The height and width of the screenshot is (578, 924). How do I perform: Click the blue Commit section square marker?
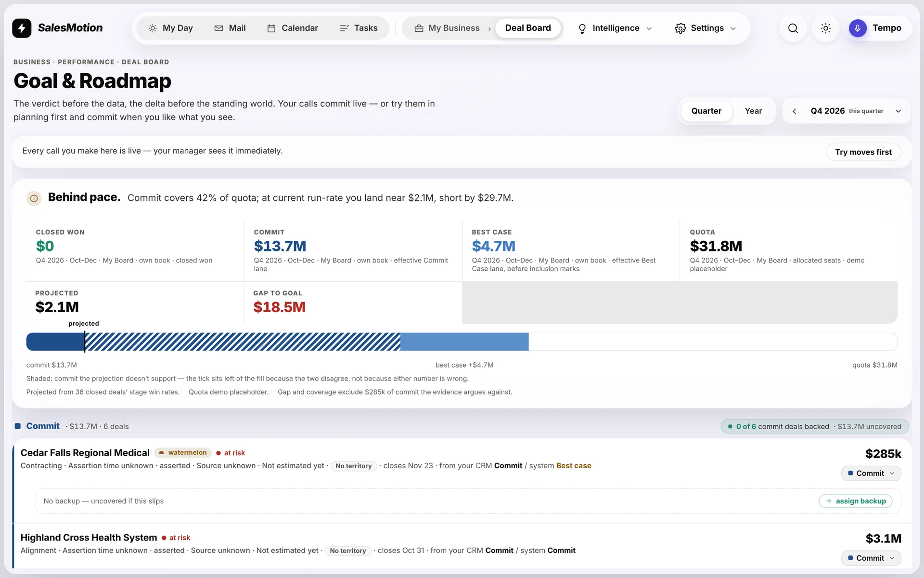(17, 426)
